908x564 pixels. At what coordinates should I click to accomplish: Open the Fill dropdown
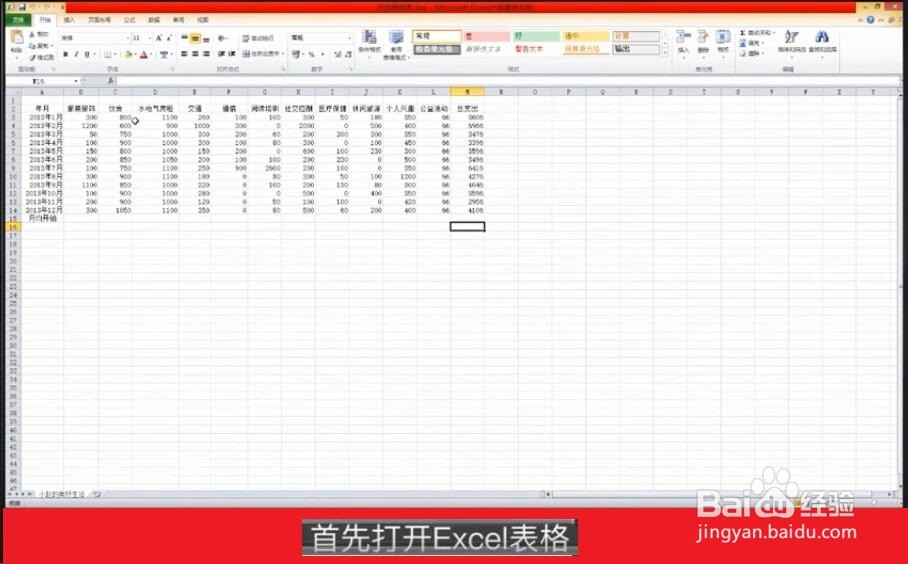[753, 43]
